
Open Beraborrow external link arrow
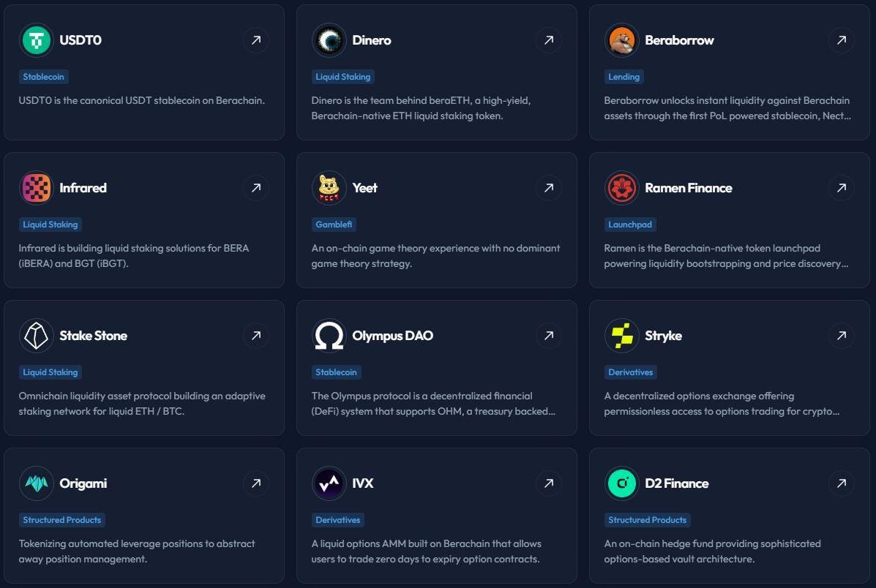click(x=842, y=40)
